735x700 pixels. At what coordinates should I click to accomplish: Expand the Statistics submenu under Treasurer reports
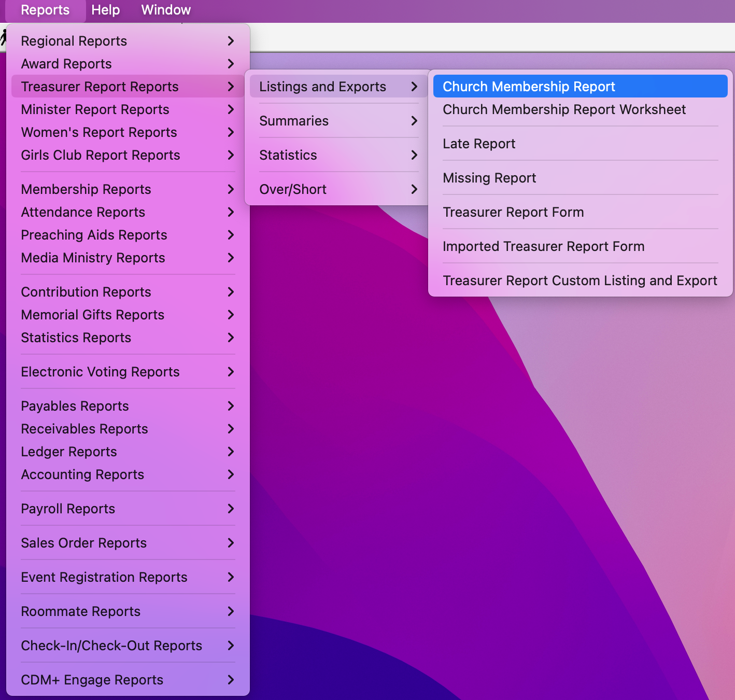[288, 155]
